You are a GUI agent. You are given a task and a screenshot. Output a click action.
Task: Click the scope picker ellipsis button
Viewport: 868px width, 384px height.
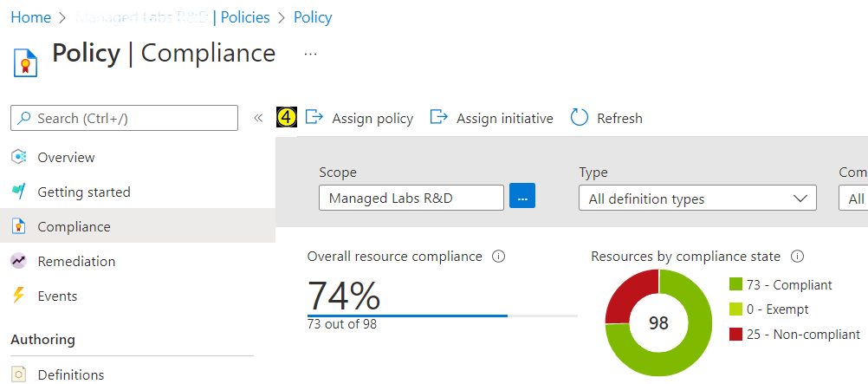pos(522,198)
